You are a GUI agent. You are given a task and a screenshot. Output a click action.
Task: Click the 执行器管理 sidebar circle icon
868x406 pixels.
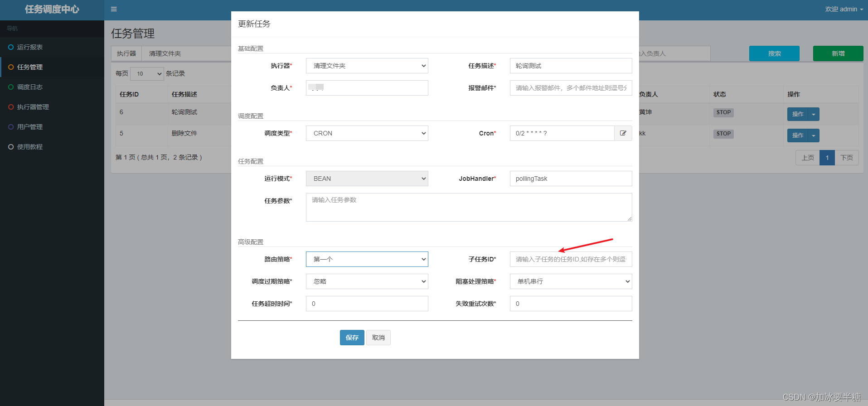[11, 107]
